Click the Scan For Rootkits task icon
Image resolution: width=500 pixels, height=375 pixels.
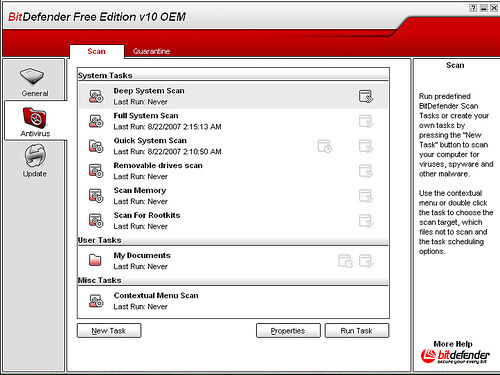point(96,220)
